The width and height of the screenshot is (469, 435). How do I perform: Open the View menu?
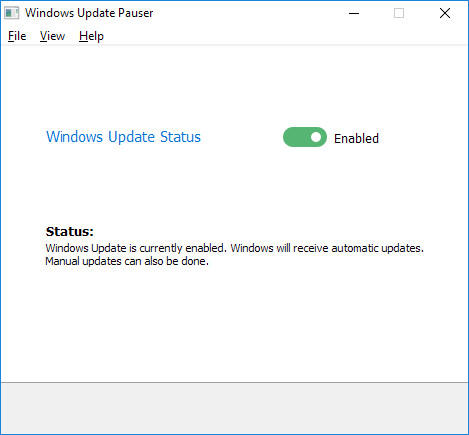point(52,36)
